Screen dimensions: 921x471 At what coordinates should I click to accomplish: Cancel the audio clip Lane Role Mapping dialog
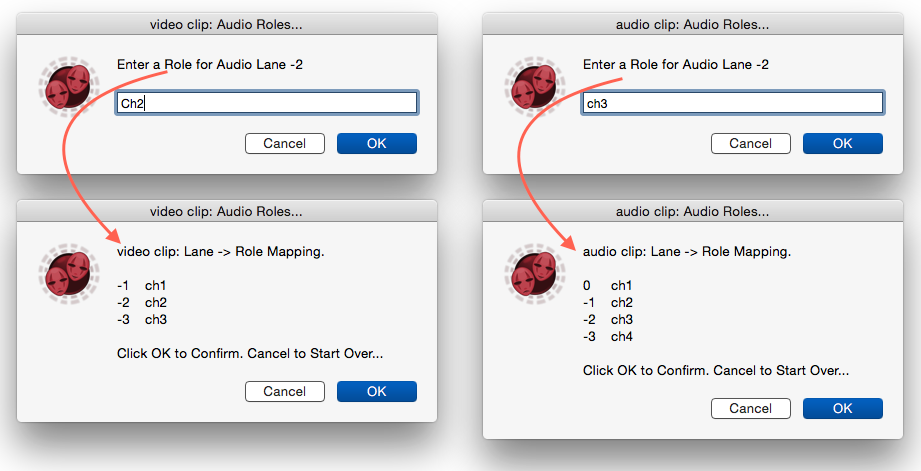pos(751,408)
